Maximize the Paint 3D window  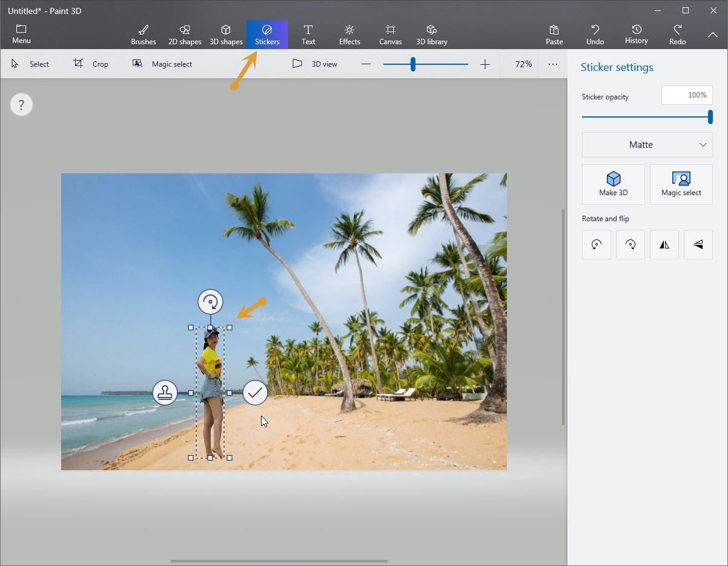pyautogui.click(x=686, y=10)
